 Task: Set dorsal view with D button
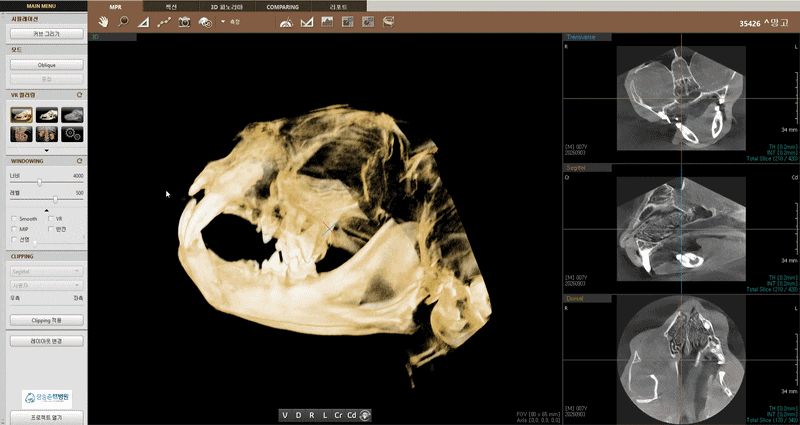[x=298, y=415]
